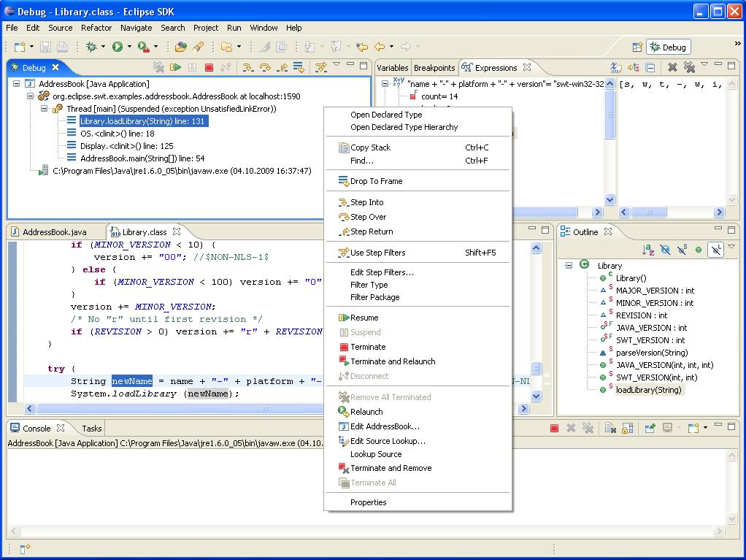Screen dimensions: 746x560
Task: Click the External Tools icon in main toolbar
Action: click(143, 47)
